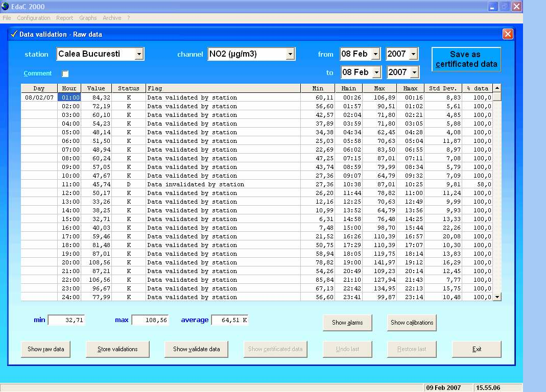Expand the from-date day dropdown
Screen dimensions: 546x392
pos(375,54)
